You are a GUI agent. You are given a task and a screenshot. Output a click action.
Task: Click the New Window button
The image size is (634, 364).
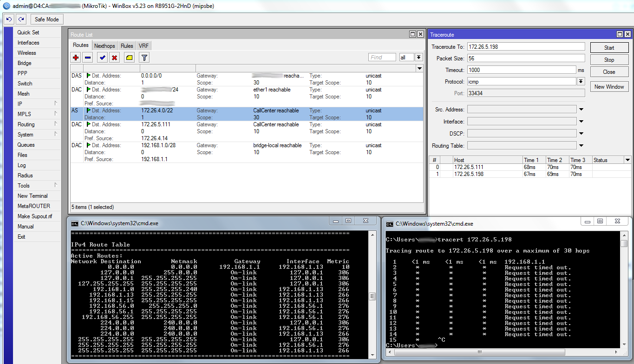pyautogui.click(x=609, y=86)
